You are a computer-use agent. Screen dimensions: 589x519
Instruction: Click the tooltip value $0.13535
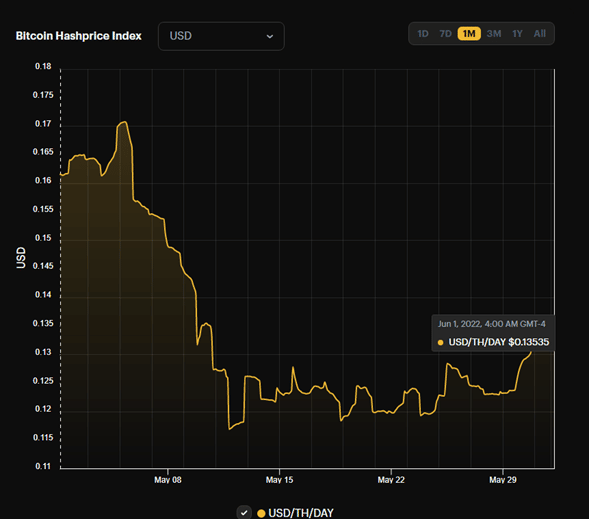529,342
